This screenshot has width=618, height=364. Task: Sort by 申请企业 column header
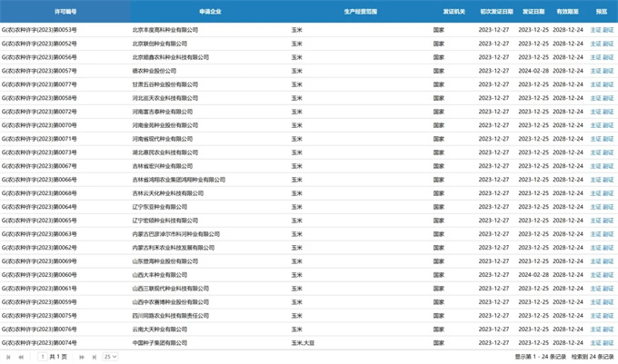tap(209, 12)
